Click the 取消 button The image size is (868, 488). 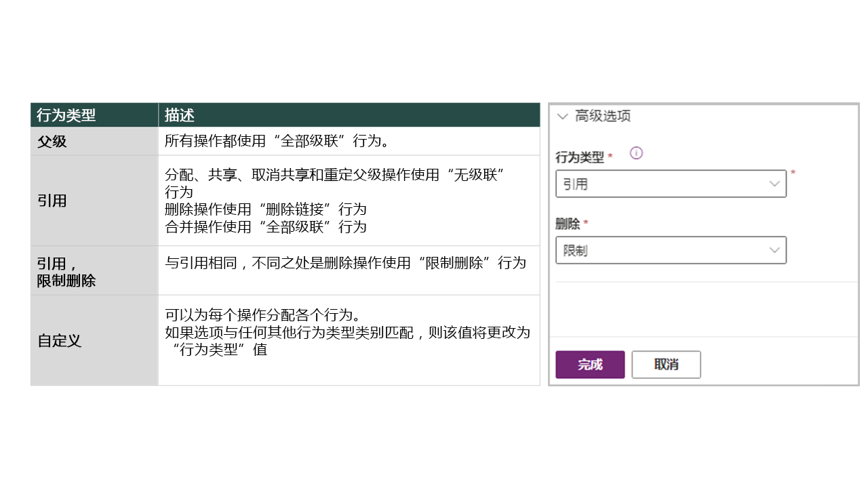[665, 364]
